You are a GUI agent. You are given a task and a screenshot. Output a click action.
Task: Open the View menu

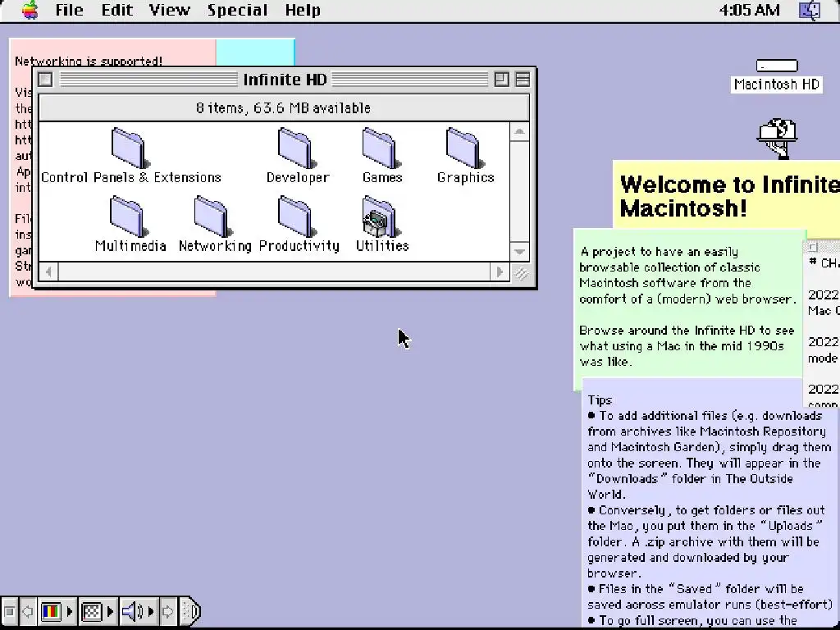click(x=169, y=10)
